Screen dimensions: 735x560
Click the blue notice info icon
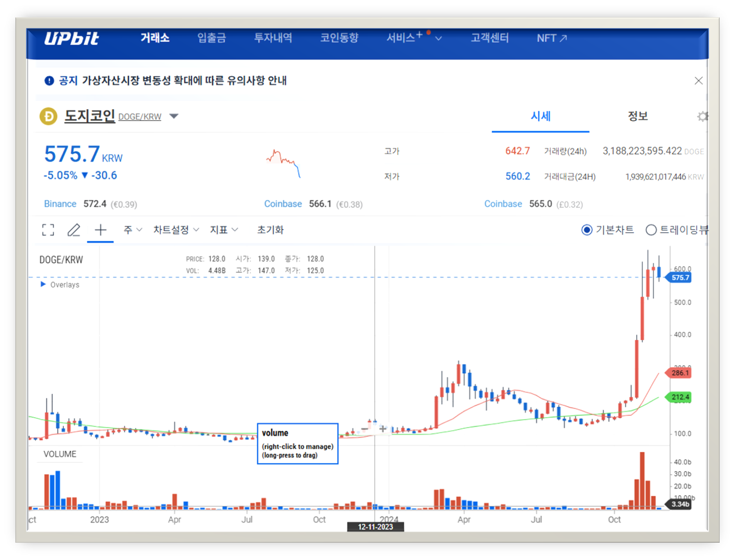[x=49, y=80]
